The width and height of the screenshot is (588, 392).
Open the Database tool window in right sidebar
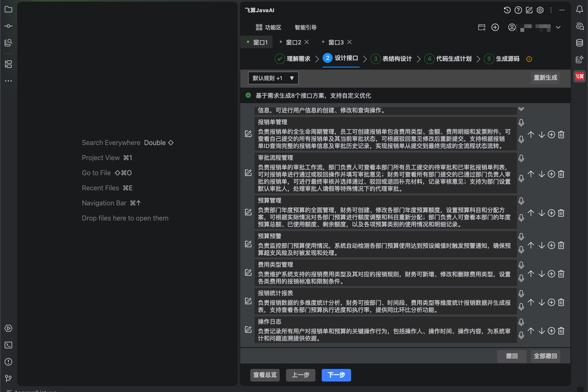[x=580, y=43]
